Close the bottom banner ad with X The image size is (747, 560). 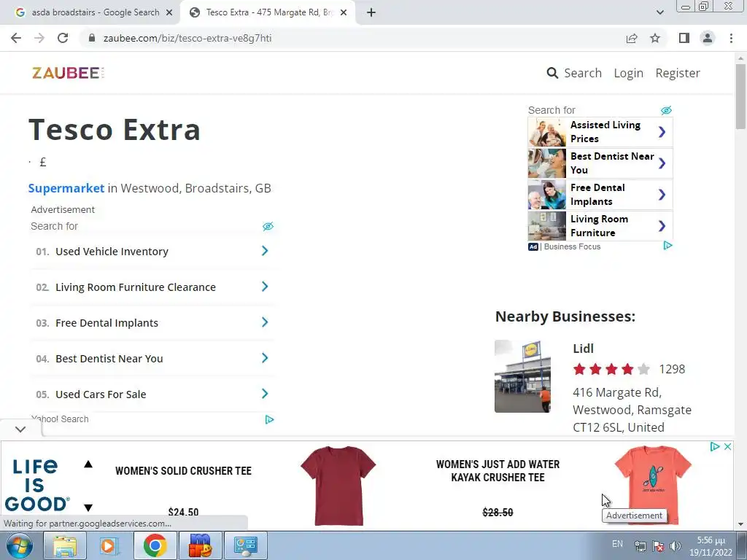727,447
